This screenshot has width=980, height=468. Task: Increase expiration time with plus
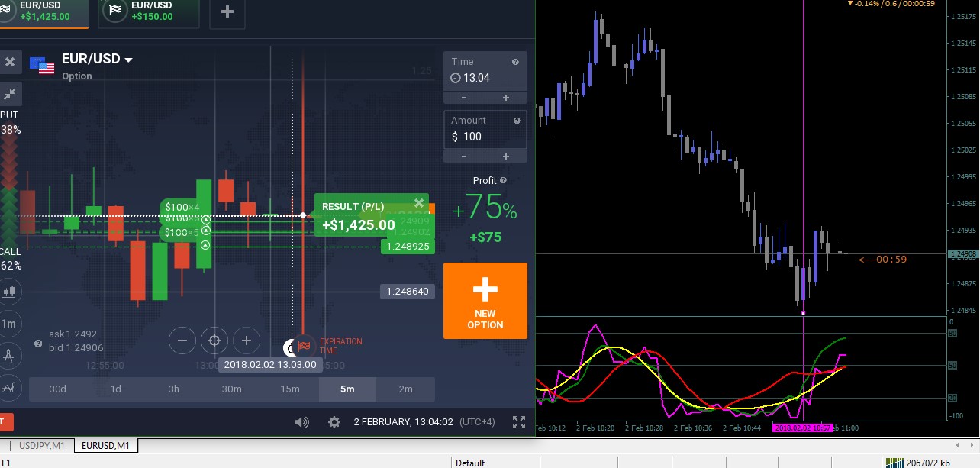click(506, 98)
